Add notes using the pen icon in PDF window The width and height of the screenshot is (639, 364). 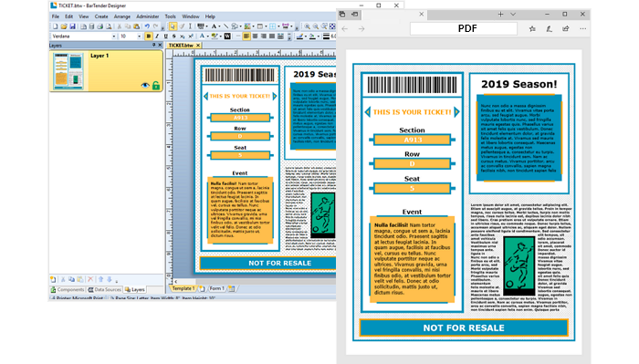[549, 28]
